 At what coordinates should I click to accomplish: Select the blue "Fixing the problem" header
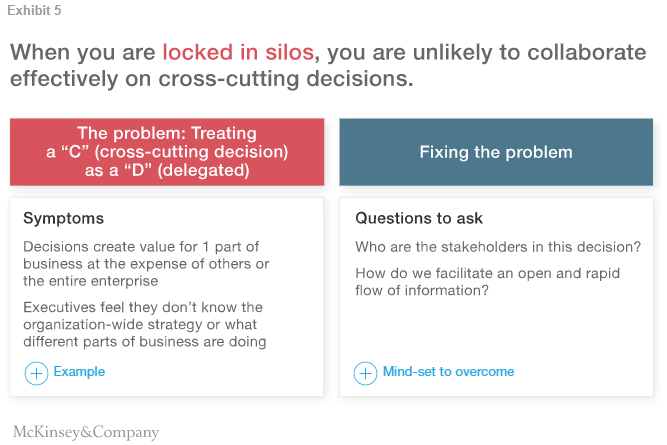pyautogui.click(x=495, y=152)
